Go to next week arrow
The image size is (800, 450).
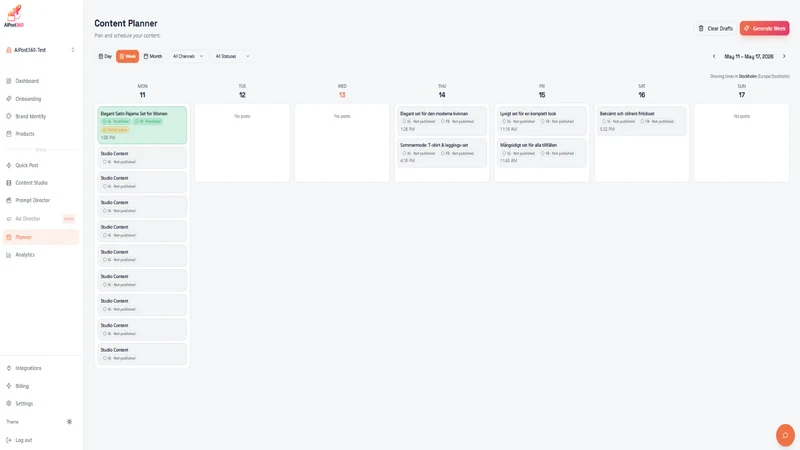click(784, 57)
